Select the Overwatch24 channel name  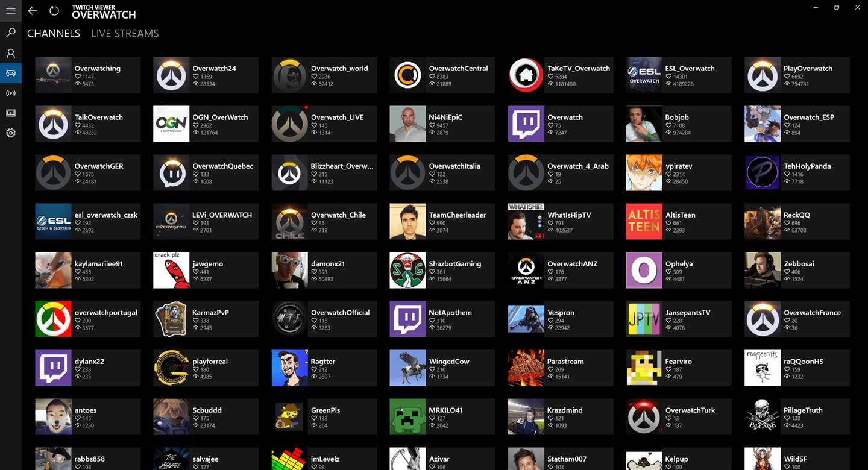[214, 69]
